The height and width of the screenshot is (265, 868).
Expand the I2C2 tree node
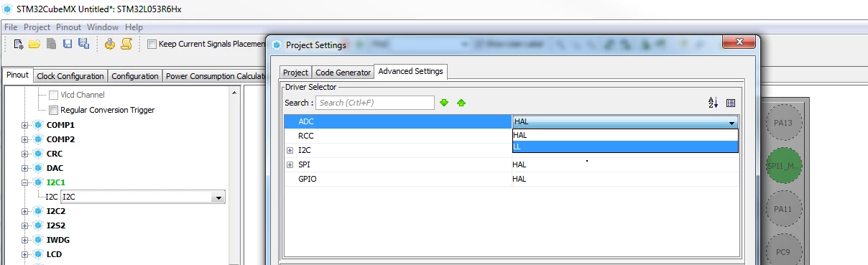[x=25, y=211]
